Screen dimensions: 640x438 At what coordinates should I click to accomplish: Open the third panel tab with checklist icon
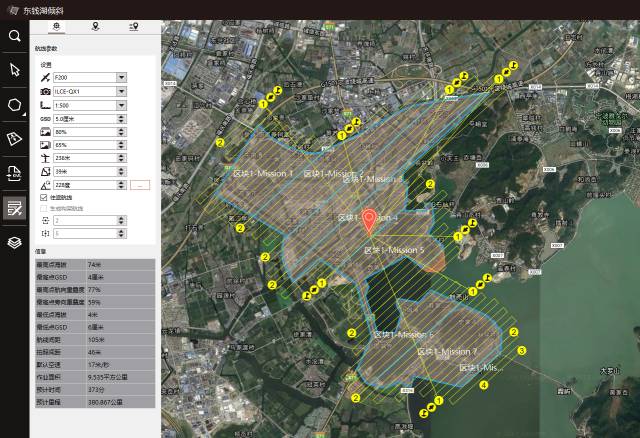pos(133,26)
